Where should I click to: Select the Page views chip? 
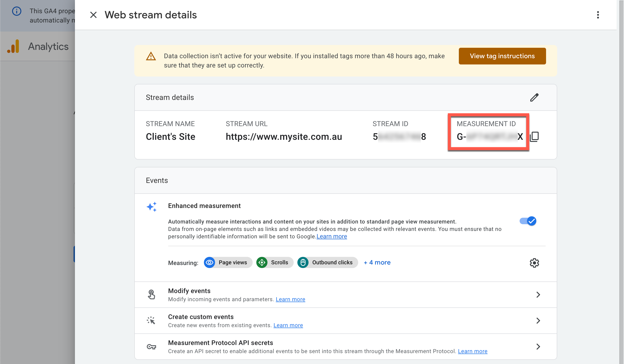pos(228,262)
